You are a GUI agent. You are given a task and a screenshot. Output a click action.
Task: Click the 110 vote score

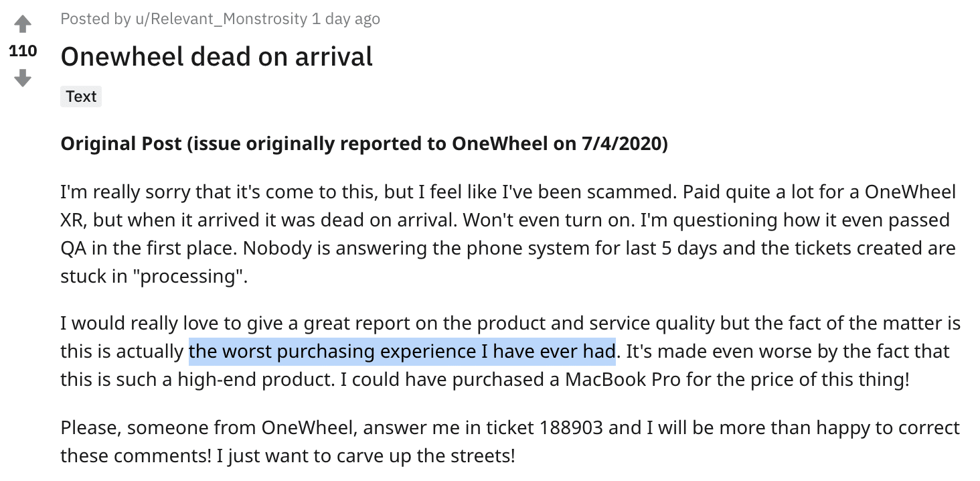23,52
